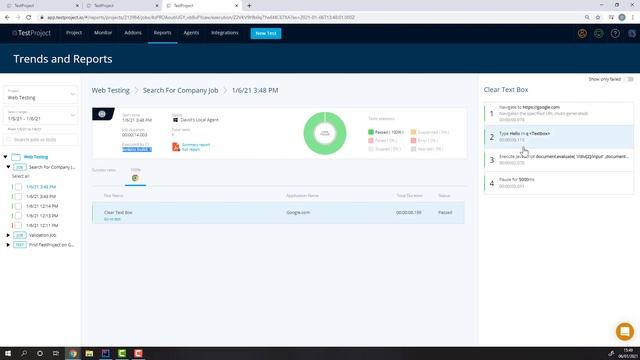Open the Project dropdown showing Web Testing
640x360 pixels.
(40, 95)
